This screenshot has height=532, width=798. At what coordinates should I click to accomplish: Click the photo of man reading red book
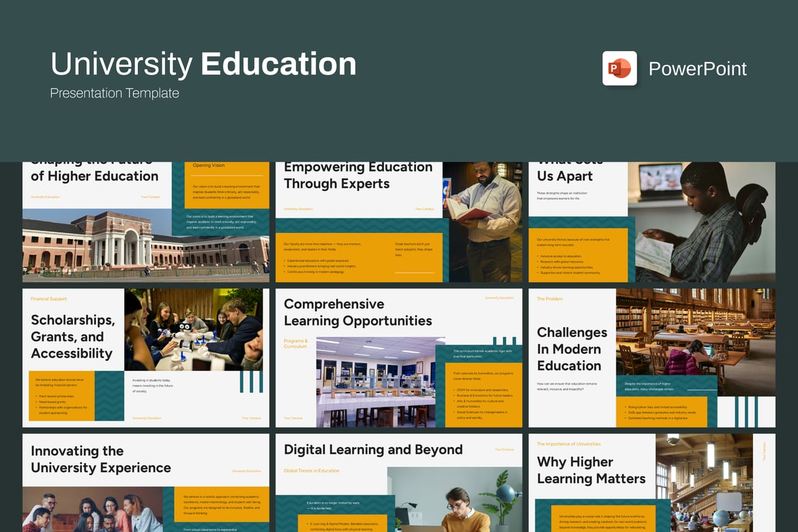(x=482, y=222)
